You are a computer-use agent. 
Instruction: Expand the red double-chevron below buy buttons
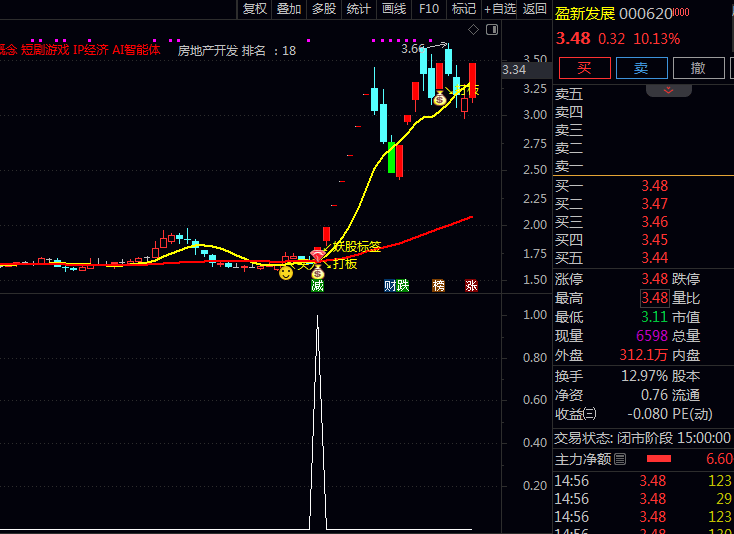(668, 90)
